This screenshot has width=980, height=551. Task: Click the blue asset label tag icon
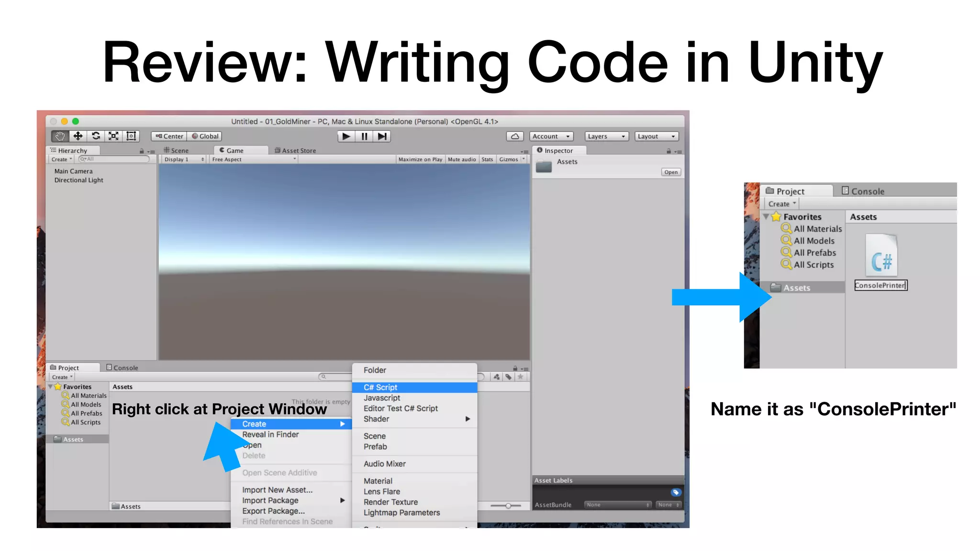[676, 492]
